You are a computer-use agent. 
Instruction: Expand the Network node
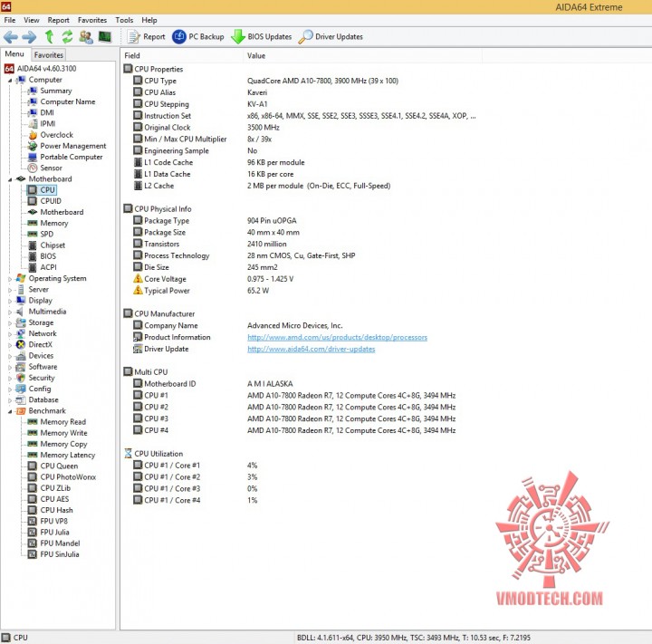click(x=10, y=334)
